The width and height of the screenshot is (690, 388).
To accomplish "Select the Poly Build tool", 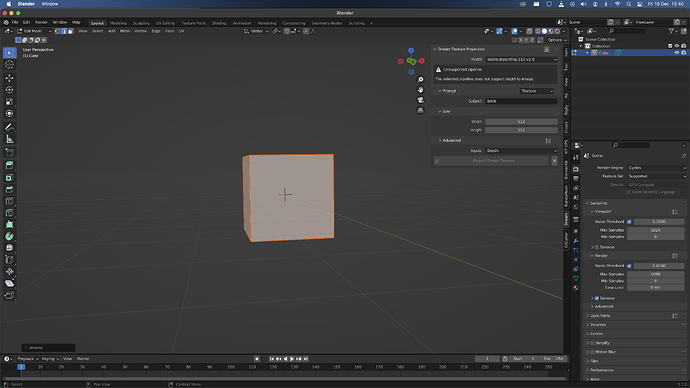I will click(x=9, y=224).
